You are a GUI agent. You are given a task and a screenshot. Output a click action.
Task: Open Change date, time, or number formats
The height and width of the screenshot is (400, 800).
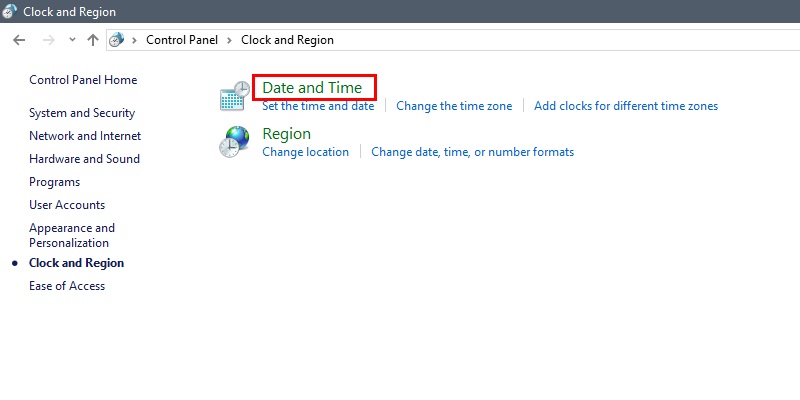click(x=472, y=152)
